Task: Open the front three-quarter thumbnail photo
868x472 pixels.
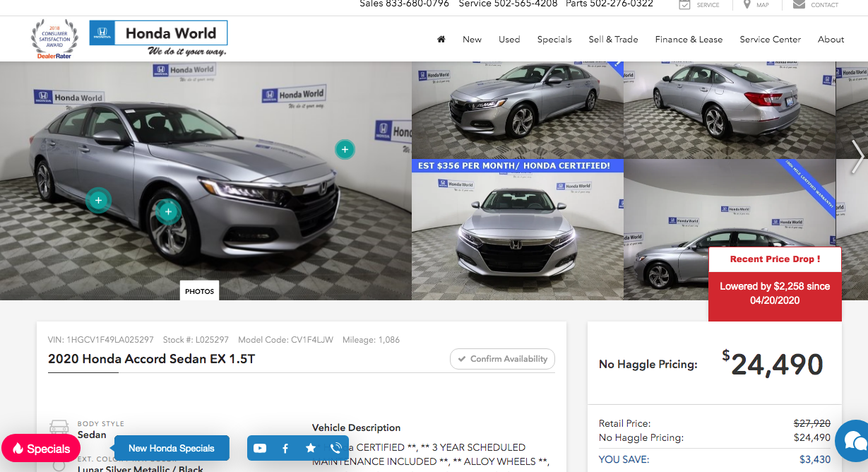Action: [x=518, y=110]
